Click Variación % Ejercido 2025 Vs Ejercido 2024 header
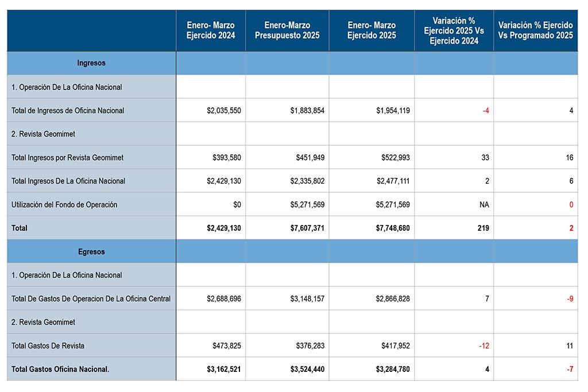Viewport: 588px width, 392px height. point(454,30)
